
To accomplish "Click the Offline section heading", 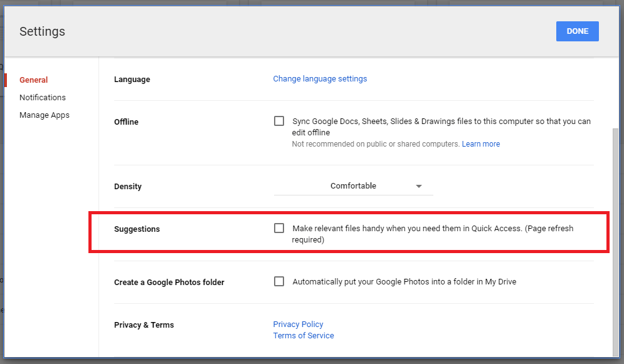I will [126, 122].
